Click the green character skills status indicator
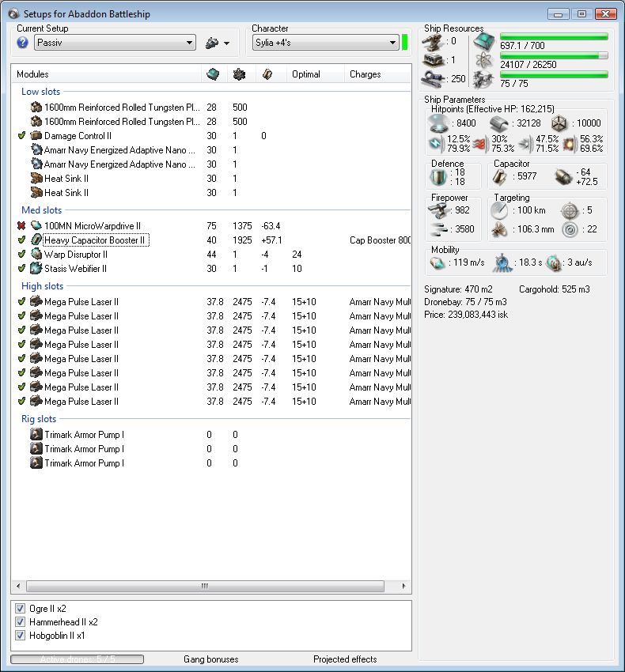Screen dimensions: 625x672 tap(404, 43)
